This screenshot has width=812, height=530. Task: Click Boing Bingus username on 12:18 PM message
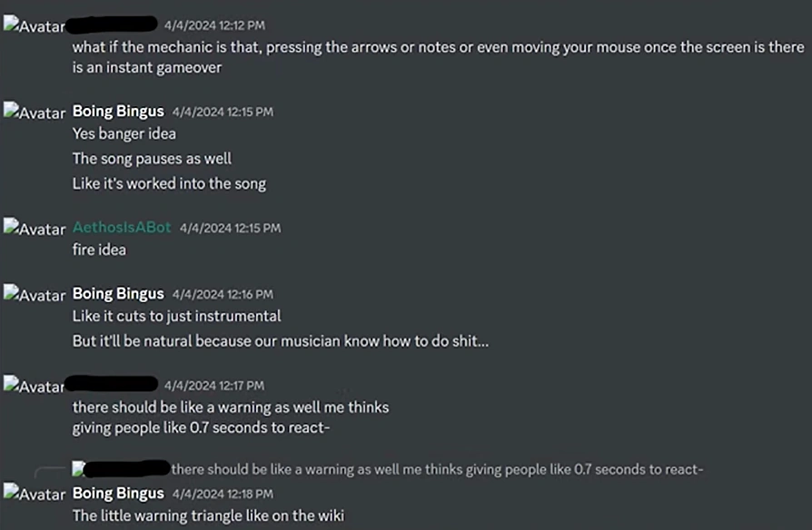[118, 494]
